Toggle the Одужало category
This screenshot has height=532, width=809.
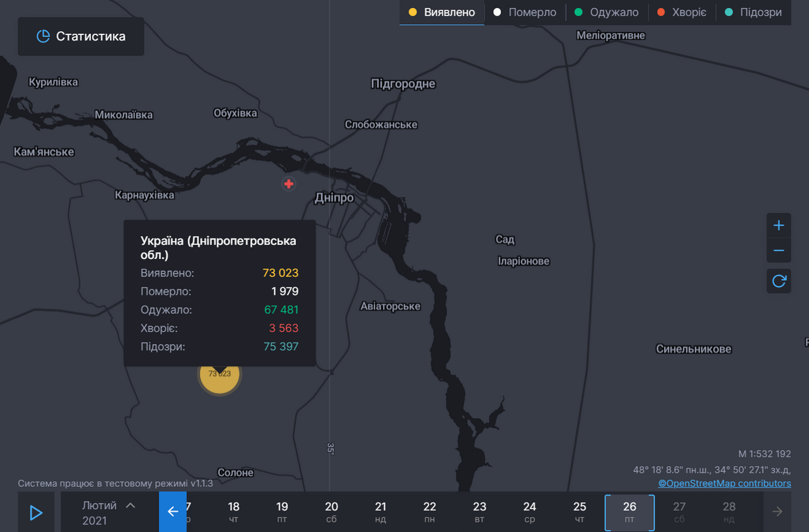[x=606, y=12]
